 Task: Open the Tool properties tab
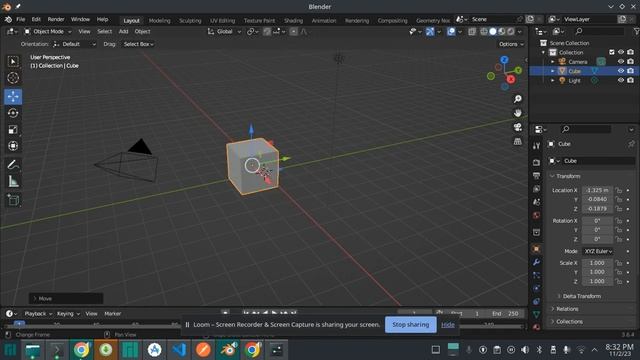tap(536, 146)
